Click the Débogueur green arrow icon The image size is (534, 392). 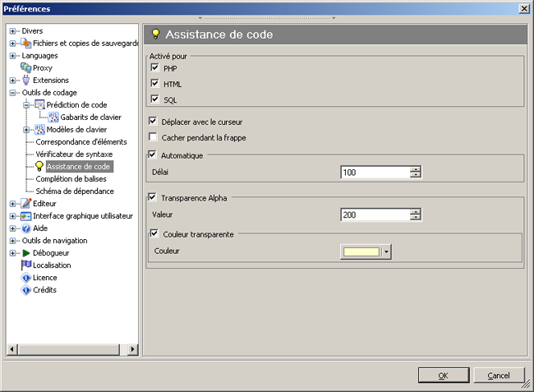[25, 253]
